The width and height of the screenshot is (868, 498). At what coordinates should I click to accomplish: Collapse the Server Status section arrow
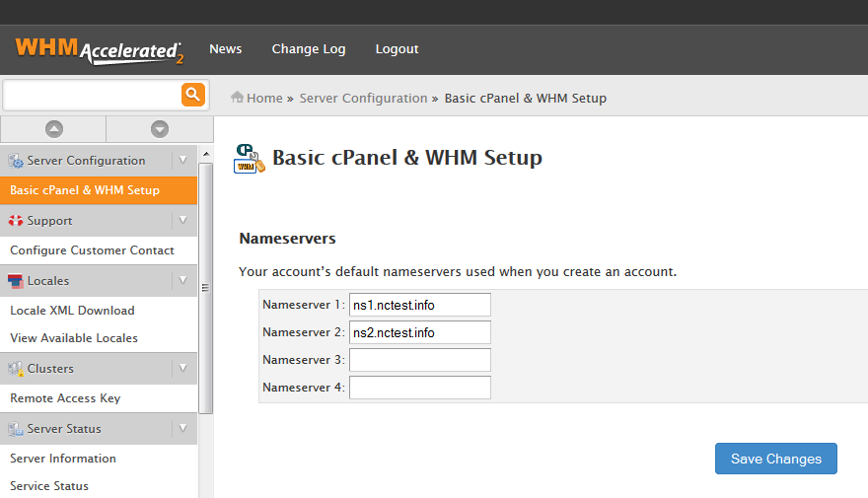(183, 428)
